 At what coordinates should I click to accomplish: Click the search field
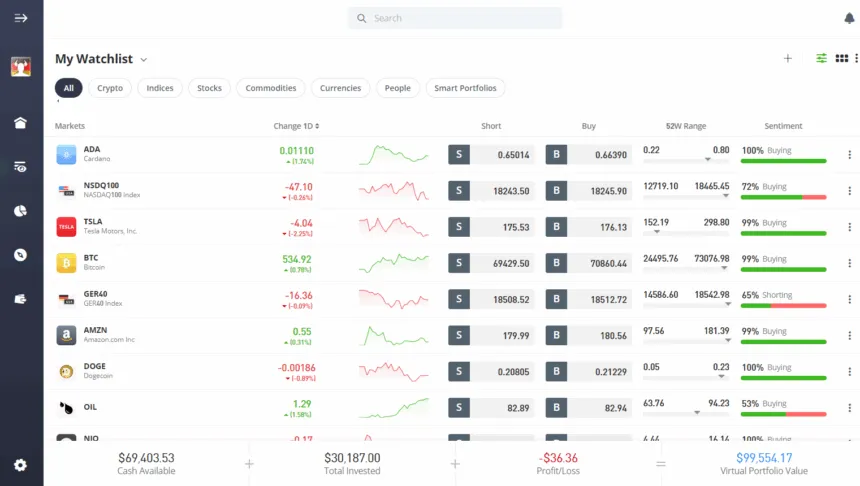455,18
